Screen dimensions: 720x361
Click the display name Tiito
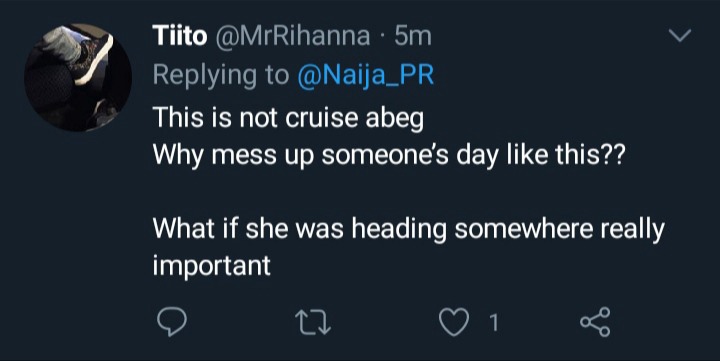pyautogui.click(x=180, y=36)
